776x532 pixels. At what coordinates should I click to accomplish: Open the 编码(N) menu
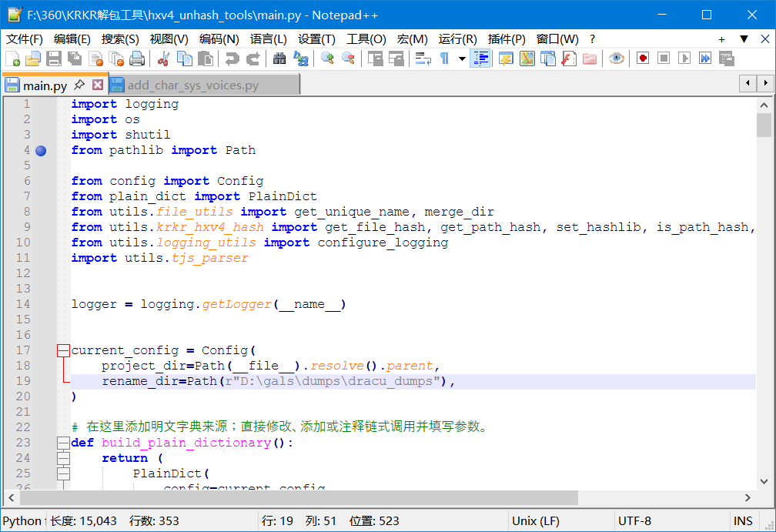219,39
